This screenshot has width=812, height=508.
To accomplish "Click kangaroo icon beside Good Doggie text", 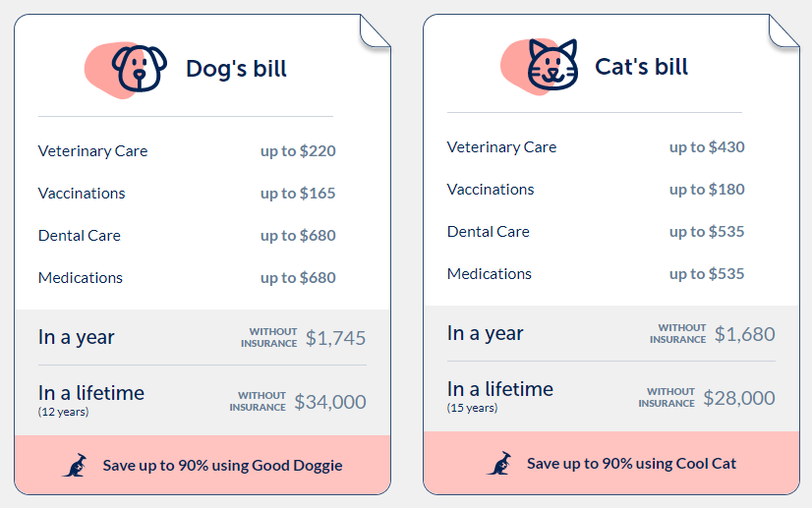I will (76, 465).
